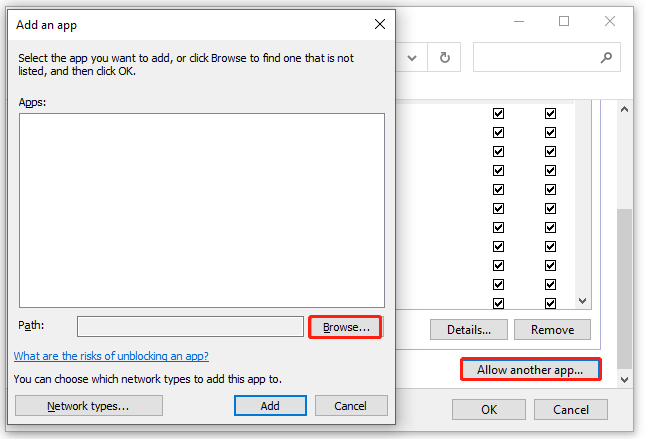Click the Control Panel search box
Image resolution: width=645 pixels, height=439 pixels.
546,57
